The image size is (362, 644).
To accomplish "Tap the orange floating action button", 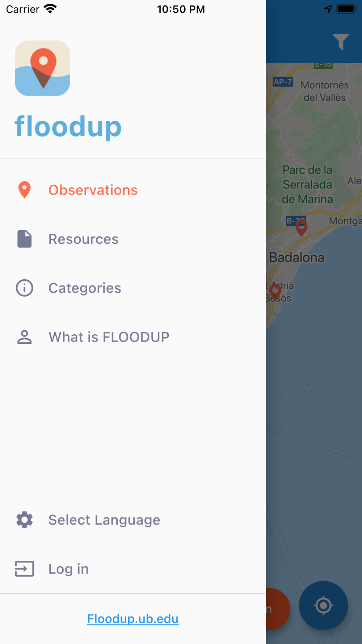I will (278, 609).
